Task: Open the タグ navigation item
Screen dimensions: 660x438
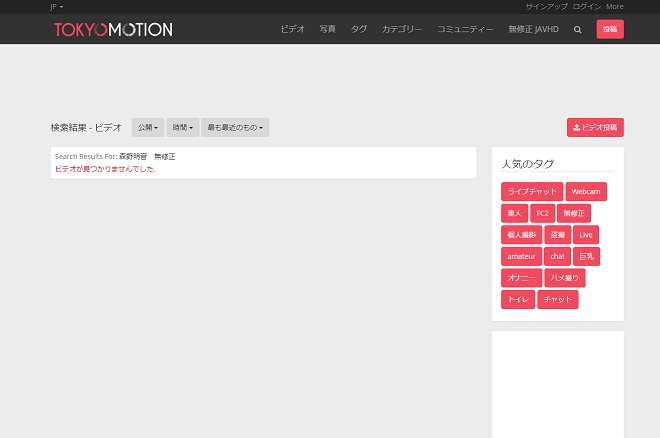Action: point(358,30)
